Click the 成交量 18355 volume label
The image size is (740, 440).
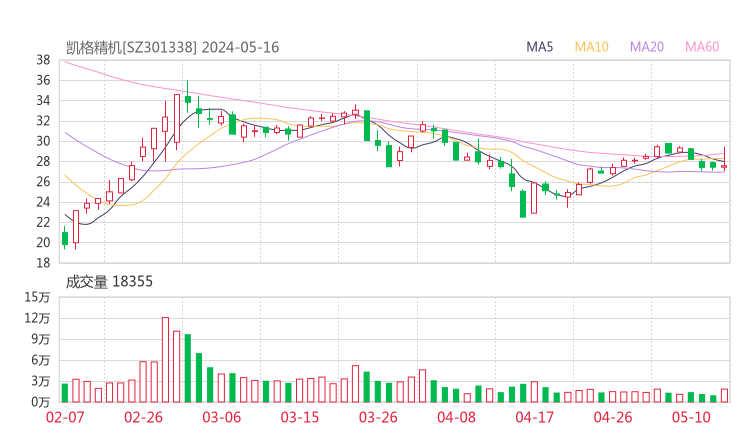point(109,282)
